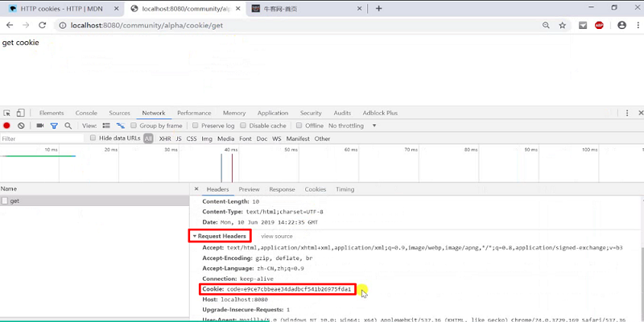Switch to HTTP cookies MDN tab
Screen dimensions: 644x322
[62, 9]
